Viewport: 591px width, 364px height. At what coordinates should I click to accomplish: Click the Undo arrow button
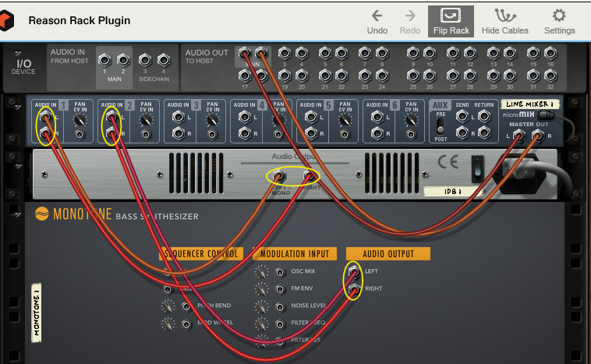tap(377, 21)
